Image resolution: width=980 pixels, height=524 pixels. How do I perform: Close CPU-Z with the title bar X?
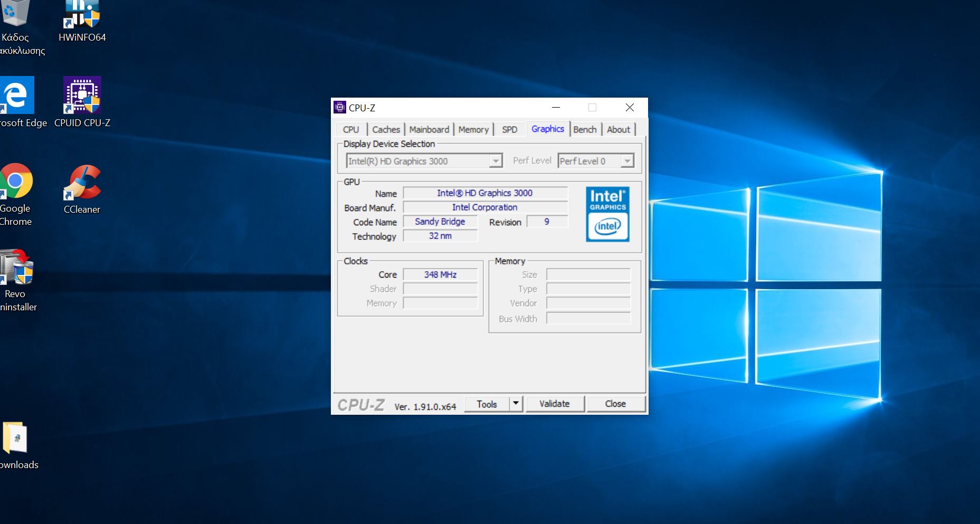coord(630,108)
